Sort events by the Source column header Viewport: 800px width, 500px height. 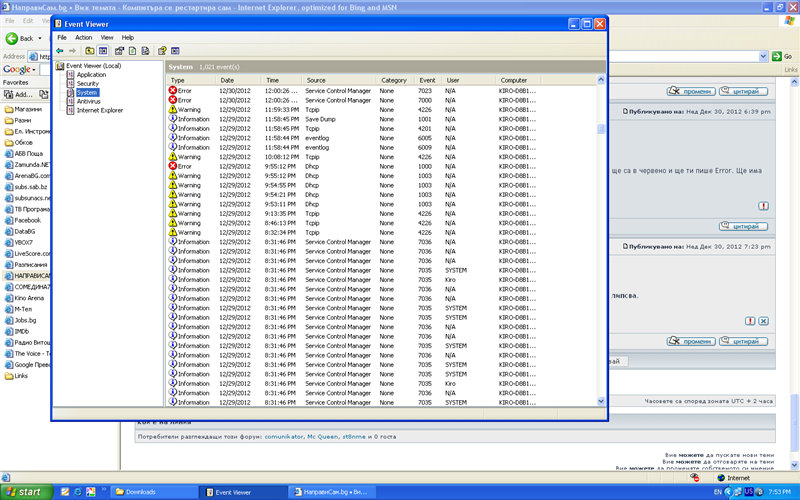pyautogui.click(x=339, y=80)
